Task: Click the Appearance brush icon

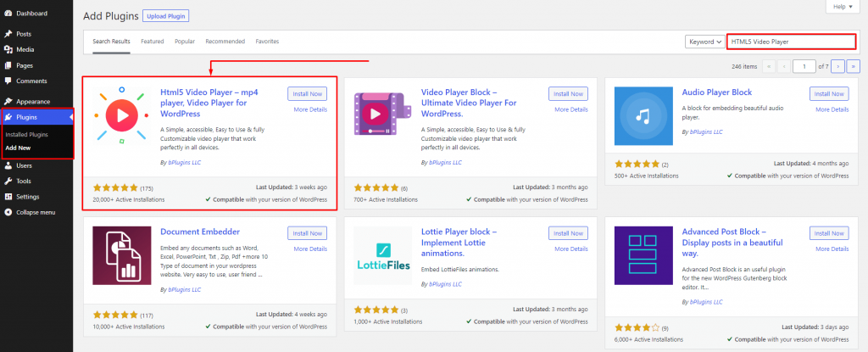Action: [x=8, y=102]
